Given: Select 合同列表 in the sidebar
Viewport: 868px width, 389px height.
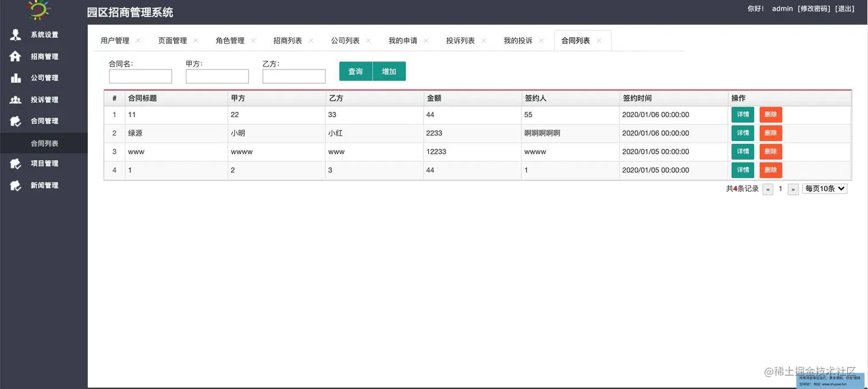Looking at the screenshot, I should click(x=44, y=143).
